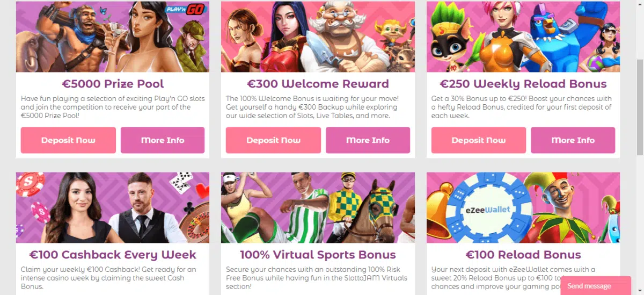Click the €300 Welcome Reward heading
This screenshot has width=644, height=295.
coord(318,84)
